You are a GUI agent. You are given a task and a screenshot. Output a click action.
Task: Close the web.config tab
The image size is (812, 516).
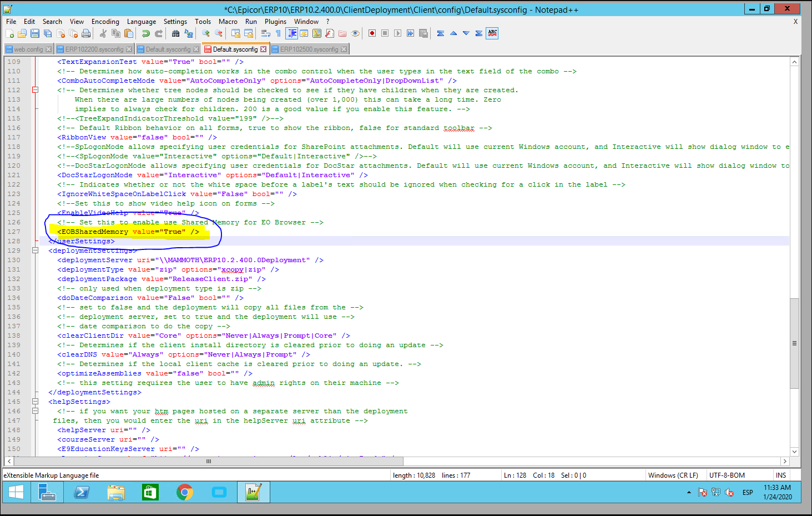[x=48, y=49]
